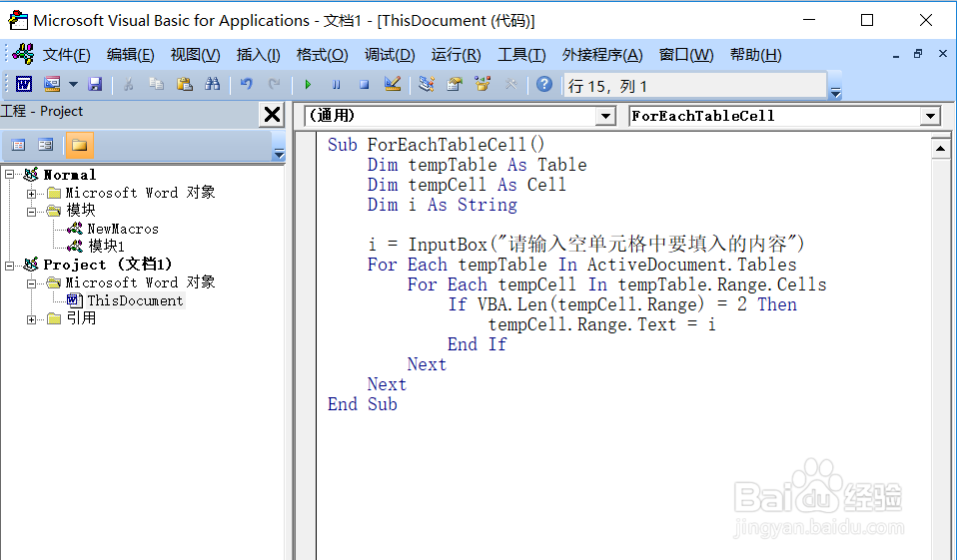Click View Object icon in Project panel

pos(46,145)
